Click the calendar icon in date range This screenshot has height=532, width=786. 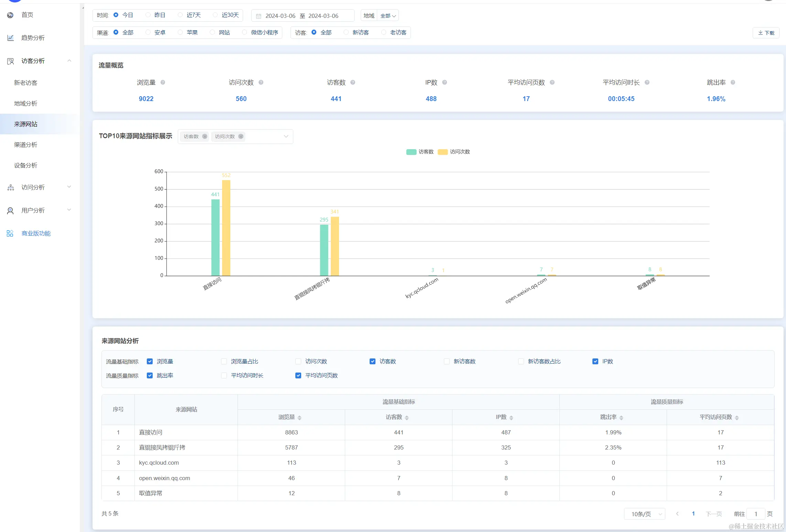tap(259, 16)
